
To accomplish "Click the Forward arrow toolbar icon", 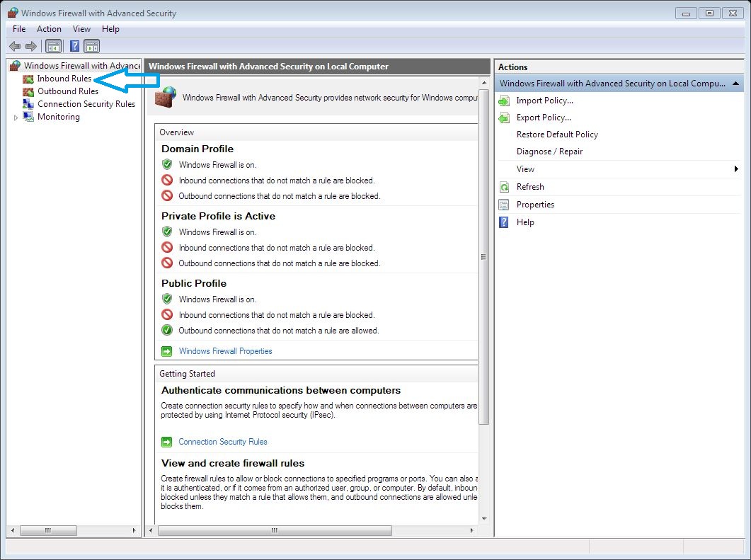I will point(31,47).
